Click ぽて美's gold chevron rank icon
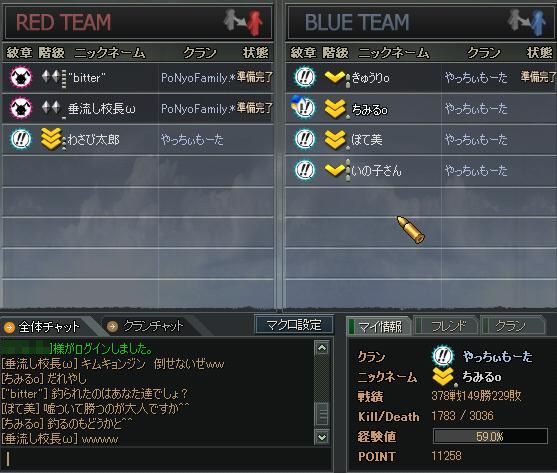The height and width of the screenshot is (473, 557). click(x=335, y=139)
